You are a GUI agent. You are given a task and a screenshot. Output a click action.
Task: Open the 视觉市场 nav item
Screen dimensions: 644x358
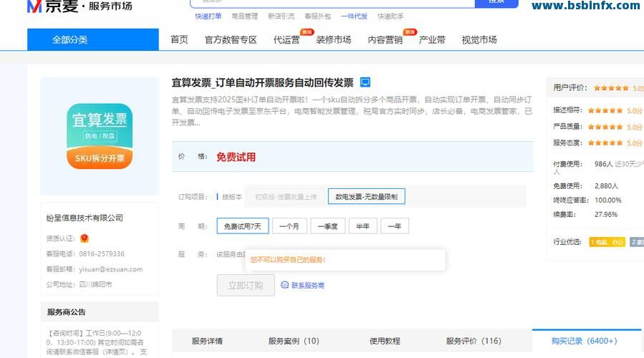tap(479, 40)
